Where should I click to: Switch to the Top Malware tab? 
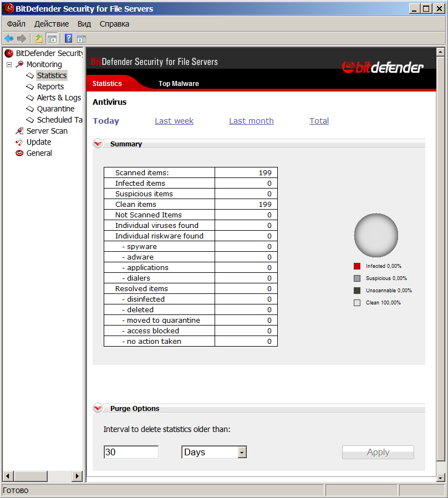(179, 84)
